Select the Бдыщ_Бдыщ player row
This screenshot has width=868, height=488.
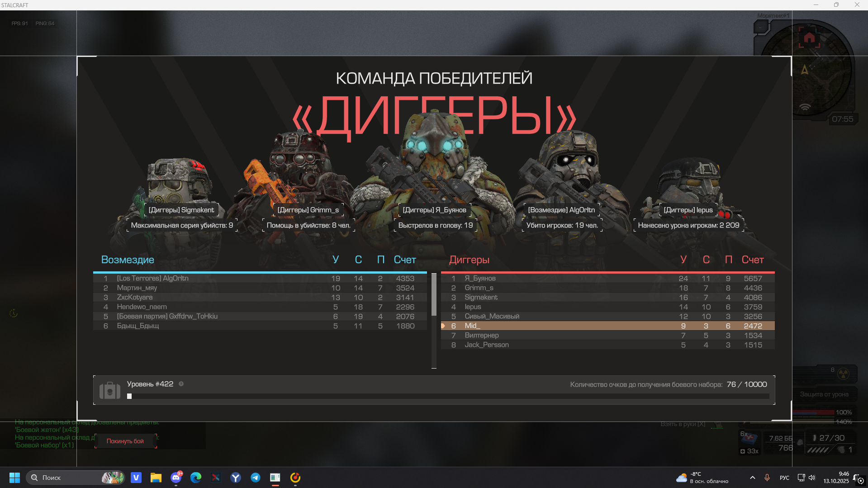coord(260,326)
